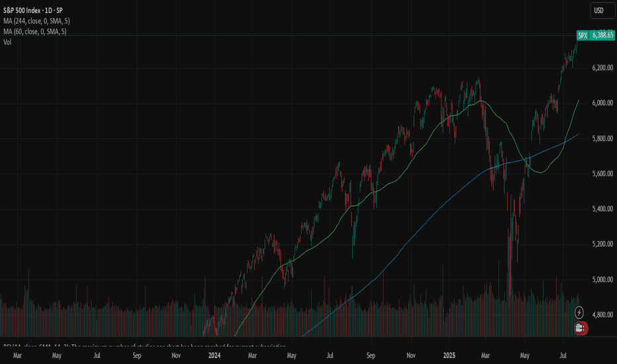Click the SPX symbol tag on price axis
617x364 pixels.
[x=583, y=36]
